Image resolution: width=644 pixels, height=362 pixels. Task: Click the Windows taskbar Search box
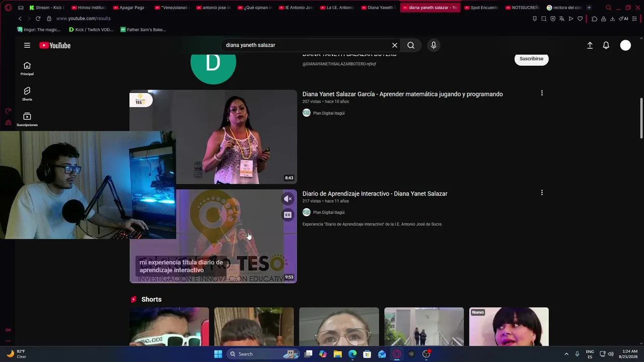(x=264, y=354)
